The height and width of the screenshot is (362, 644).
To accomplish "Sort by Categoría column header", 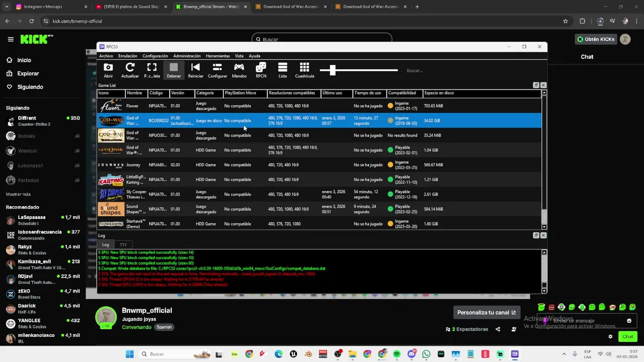I will [x=208, y=93].
